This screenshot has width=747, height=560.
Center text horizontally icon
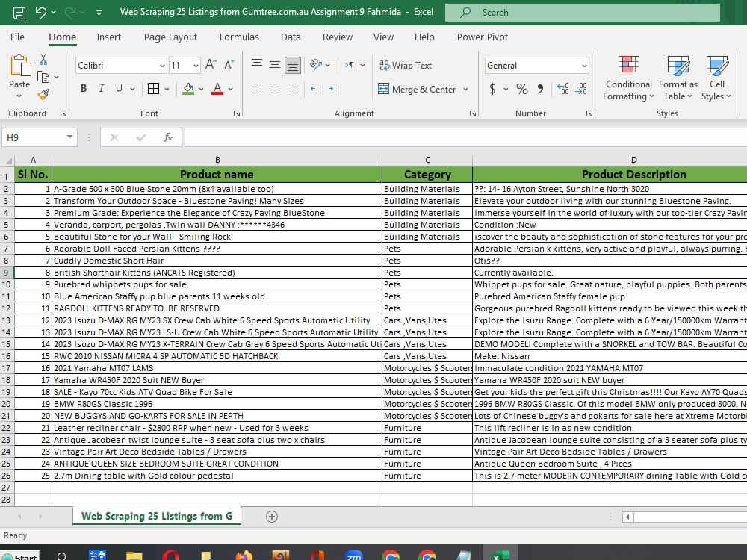275,89
